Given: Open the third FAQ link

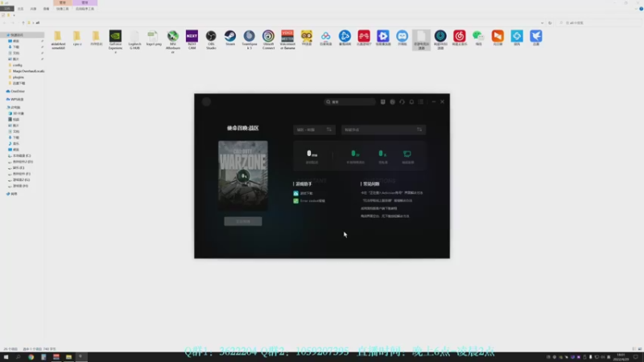Looking at the screenshot, I should [x=378, y=208].
